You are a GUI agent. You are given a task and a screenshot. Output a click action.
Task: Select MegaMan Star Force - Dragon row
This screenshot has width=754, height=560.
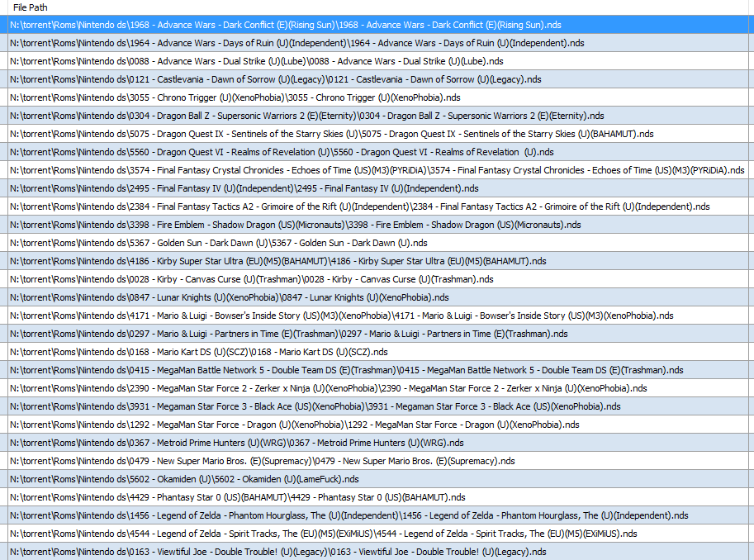[x=378, y=425]
